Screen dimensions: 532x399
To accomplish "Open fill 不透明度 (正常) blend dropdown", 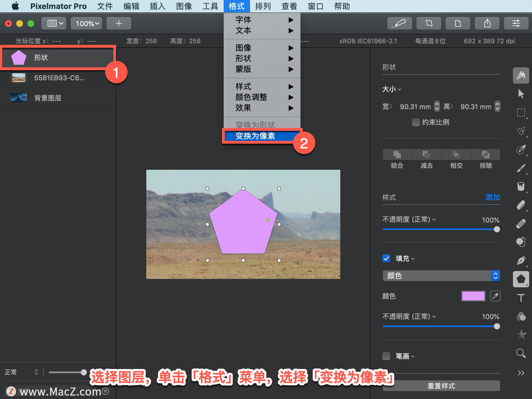I will pyautogui.click(x=409, y=317).
